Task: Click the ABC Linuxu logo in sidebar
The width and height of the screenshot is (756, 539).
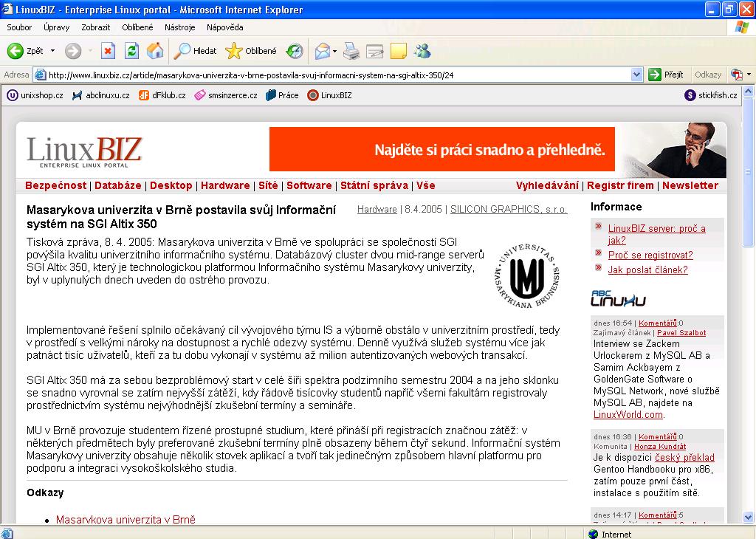Action: 618,298
